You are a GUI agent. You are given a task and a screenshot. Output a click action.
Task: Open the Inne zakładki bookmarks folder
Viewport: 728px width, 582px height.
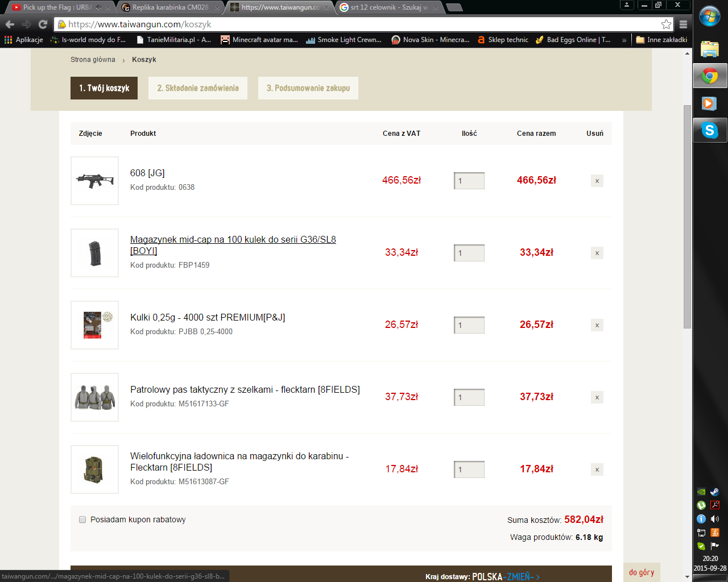661,40
